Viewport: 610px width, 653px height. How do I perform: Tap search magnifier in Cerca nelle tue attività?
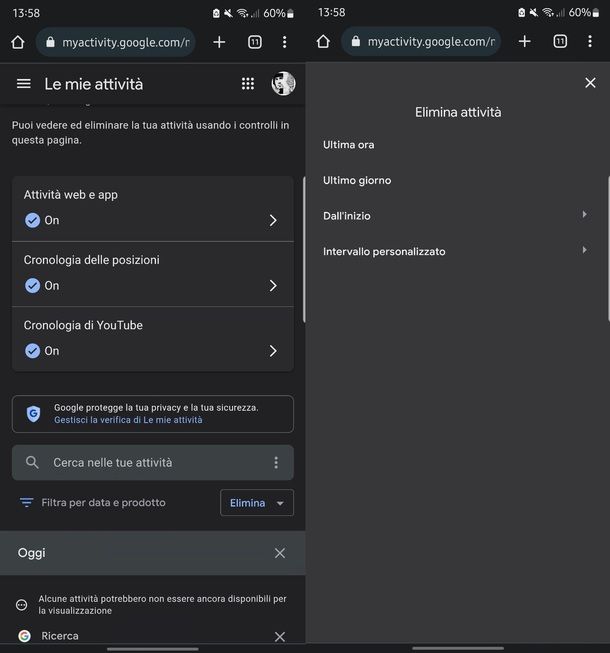[x=32, y=462]
